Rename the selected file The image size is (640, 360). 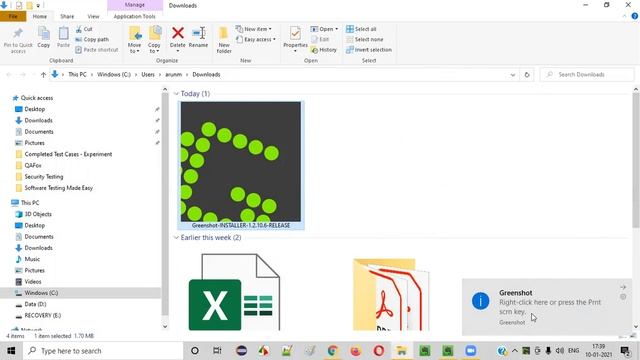click(198, 37)
